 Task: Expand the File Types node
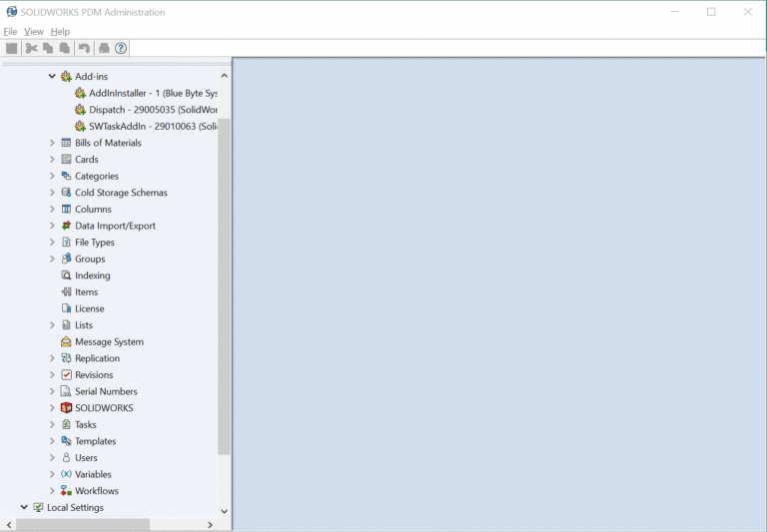coord(52,243)
